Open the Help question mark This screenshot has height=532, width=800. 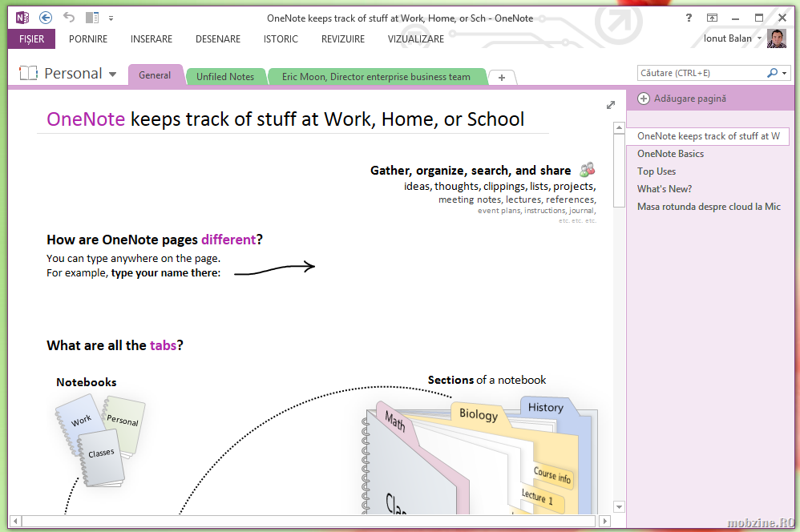point(689,18)
